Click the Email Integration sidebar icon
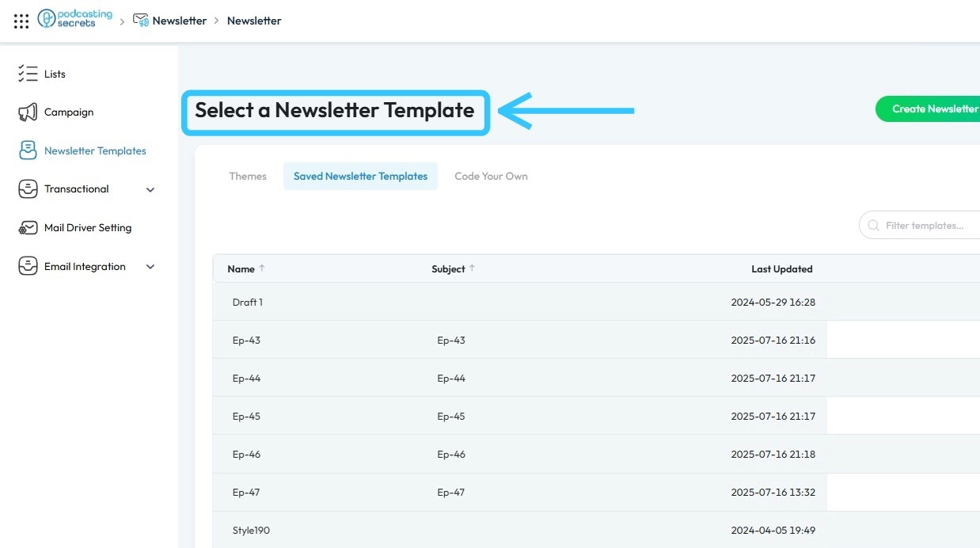980x548 pixels. coord(28,267)
